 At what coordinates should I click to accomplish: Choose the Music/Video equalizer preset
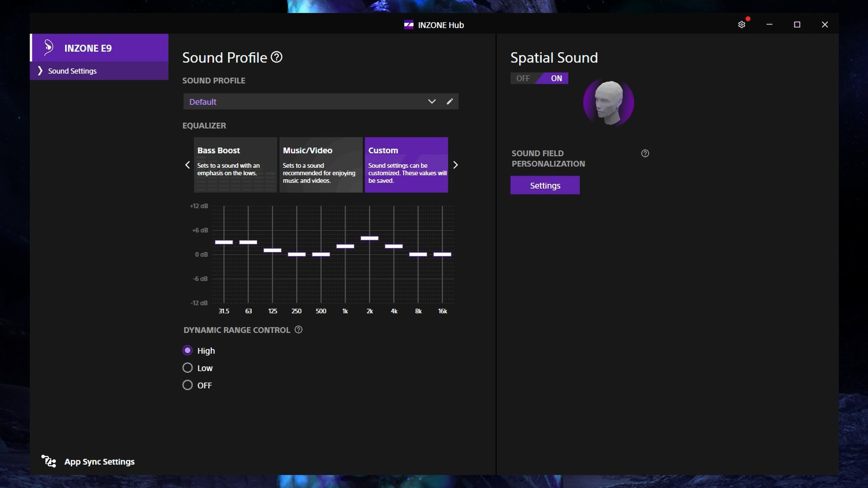(321, 165)
